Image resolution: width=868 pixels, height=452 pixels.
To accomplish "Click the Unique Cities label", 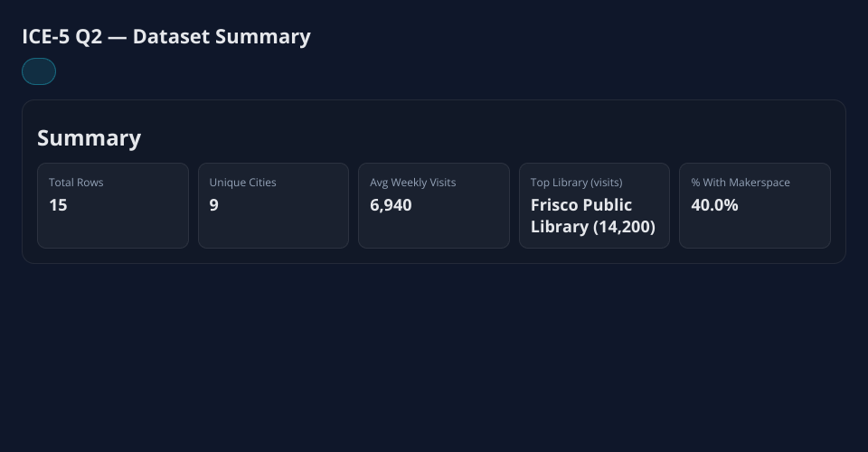I will (x=242, y=183).
